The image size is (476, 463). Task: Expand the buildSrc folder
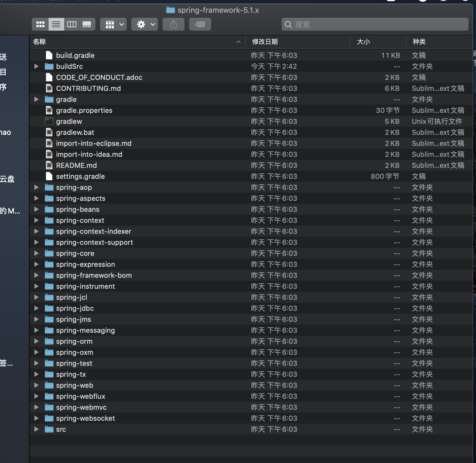(x=36, y=66)
